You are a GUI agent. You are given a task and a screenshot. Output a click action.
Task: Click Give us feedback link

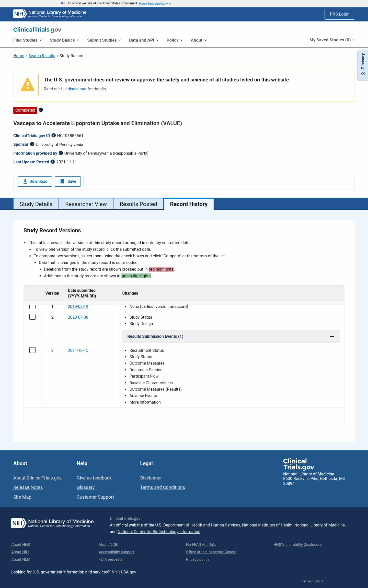(94, 478)
